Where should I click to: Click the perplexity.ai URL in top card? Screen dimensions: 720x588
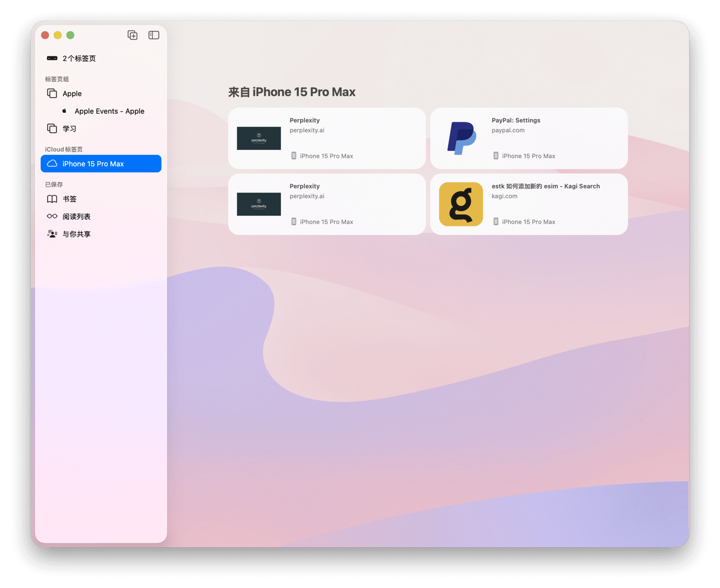pos(307,130)
